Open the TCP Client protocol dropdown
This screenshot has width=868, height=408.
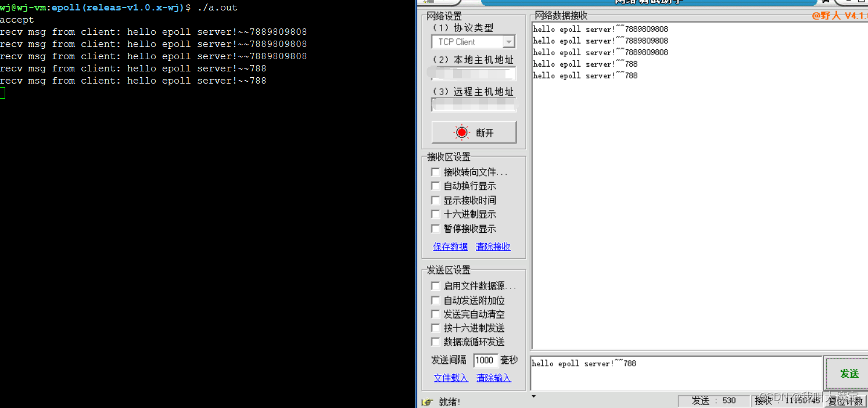click(510, 41)
